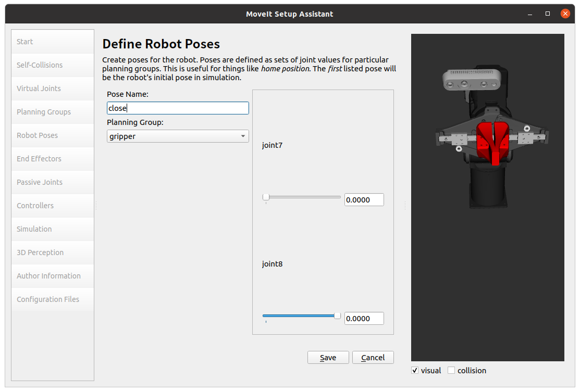Select Robot Poses in sidebar
The image size is (580, 392).
point(53,135)
